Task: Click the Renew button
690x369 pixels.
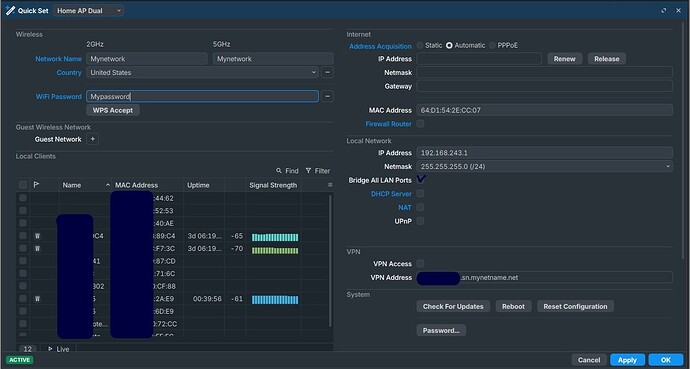Action: (565, 59)
